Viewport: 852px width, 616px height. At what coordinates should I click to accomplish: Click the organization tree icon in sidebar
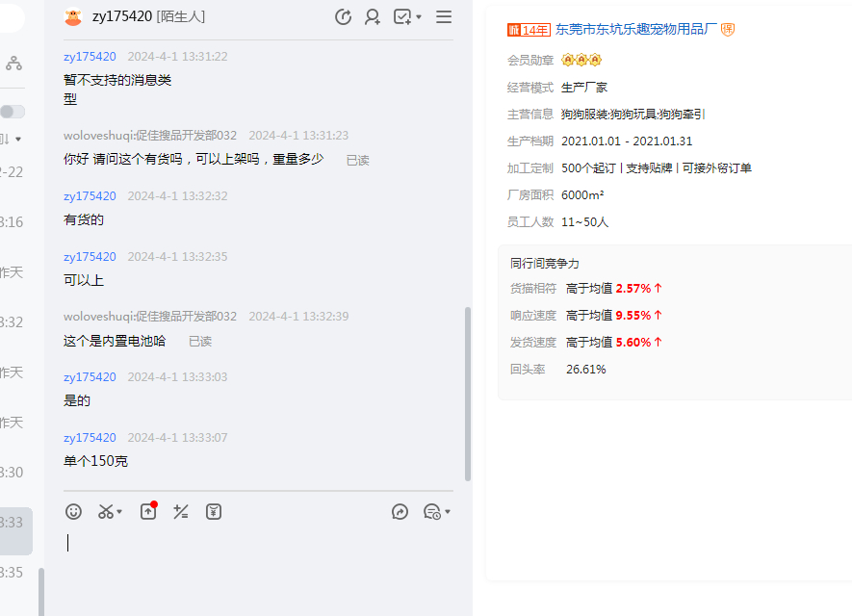point(13,64)
